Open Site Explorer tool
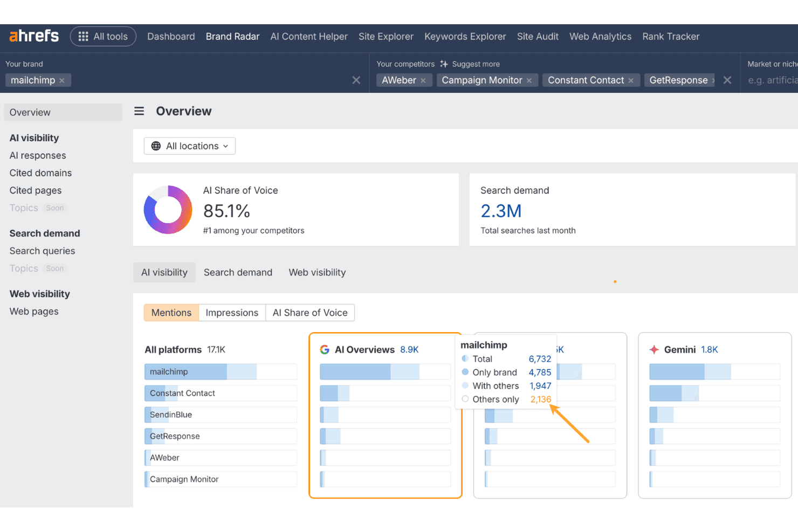Image resolution: width=798 pixels, height=532 pixels. pos(386,37)
